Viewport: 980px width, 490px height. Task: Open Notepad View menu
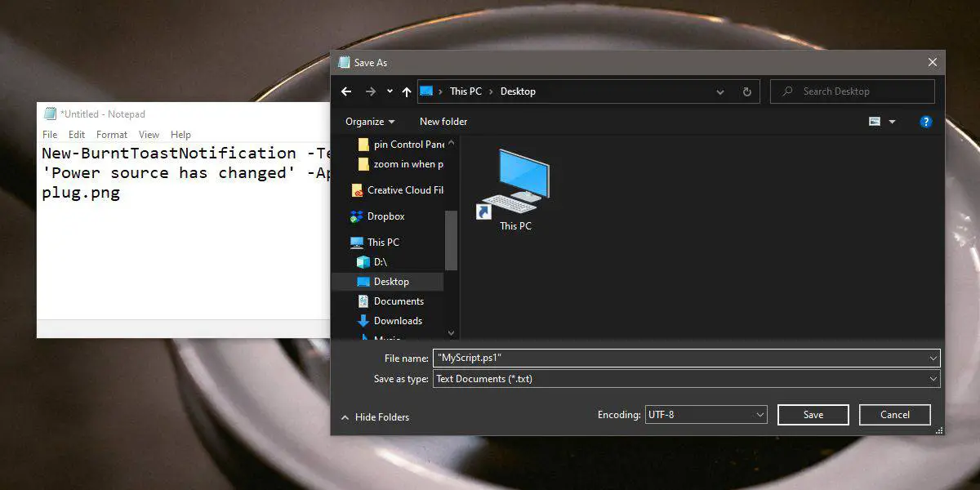[149, 135]
